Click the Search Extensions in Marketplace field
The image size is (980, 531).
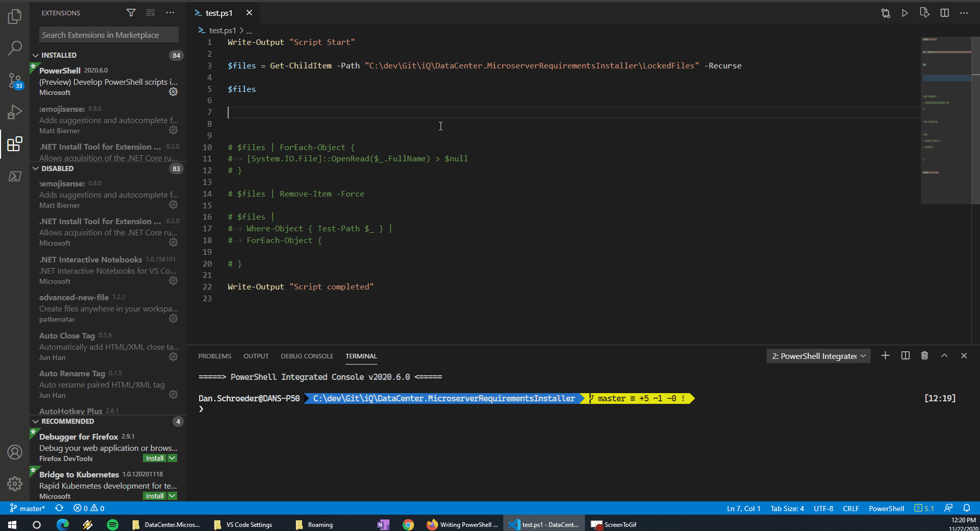tap(109, 35)
